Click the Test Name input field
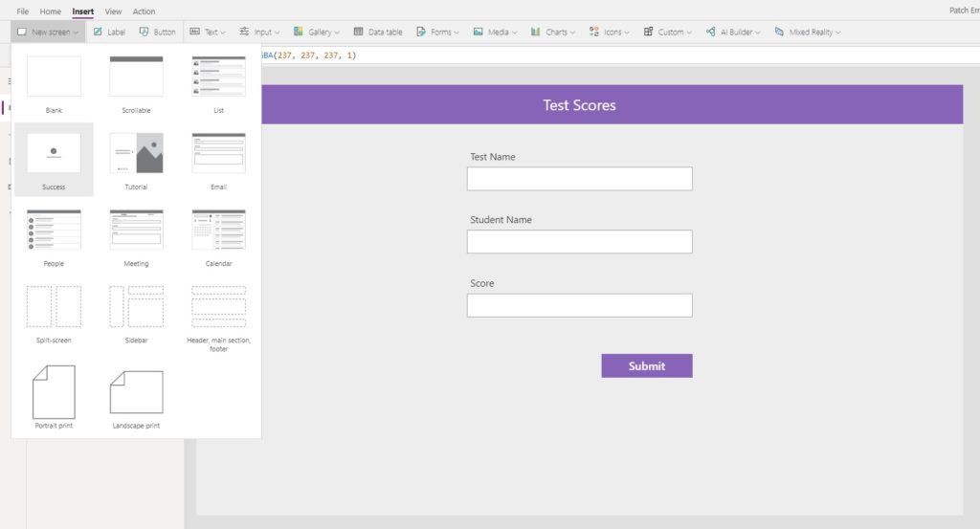Image resolution: width=980 pixels, height=529 pixels. (x=579, y=179)
